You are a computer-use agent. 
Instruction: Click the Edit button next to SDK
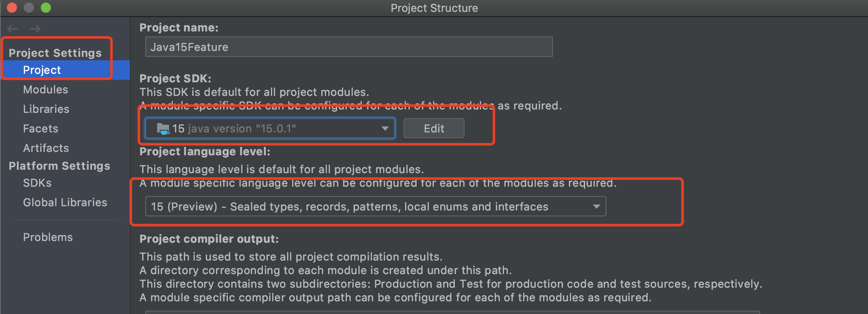coord(434,129)
